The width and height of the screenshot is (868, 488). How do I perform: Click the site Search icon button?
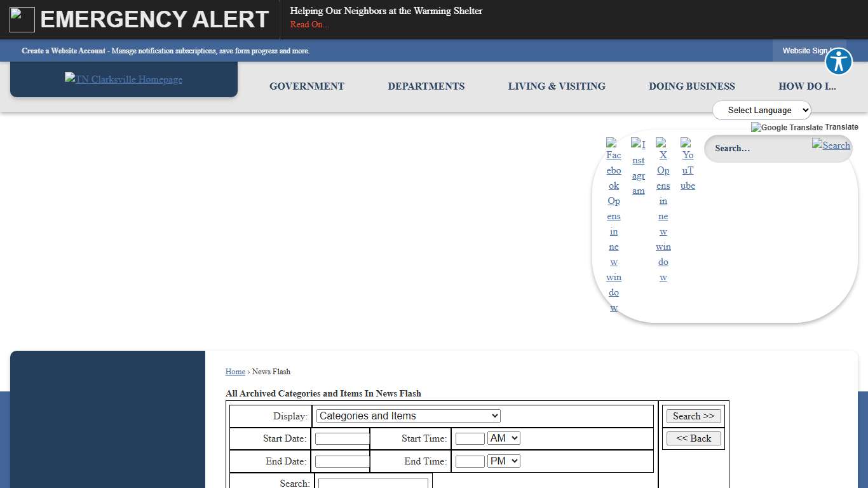tap(831, 145)
